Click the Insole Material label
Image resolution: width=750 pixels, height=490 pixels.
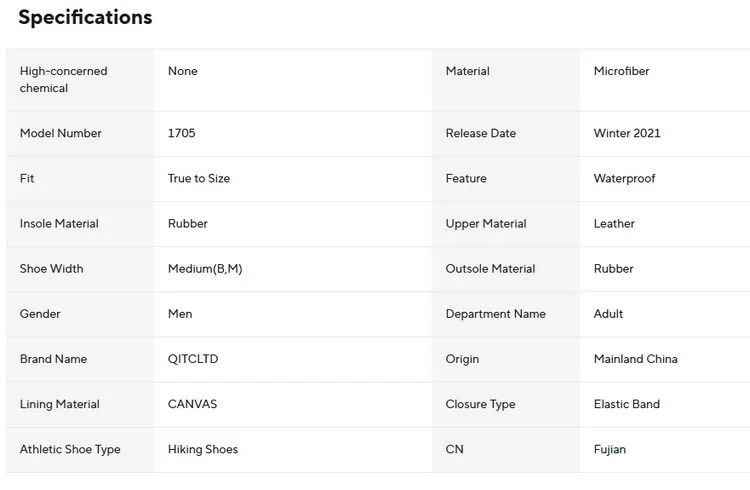(x=59, y=223)
